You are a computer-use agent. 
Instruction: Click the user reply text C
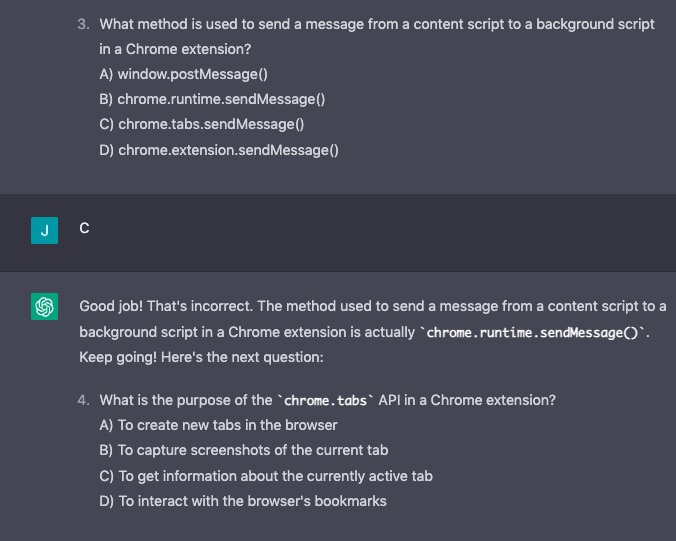[x=84, y=228]
